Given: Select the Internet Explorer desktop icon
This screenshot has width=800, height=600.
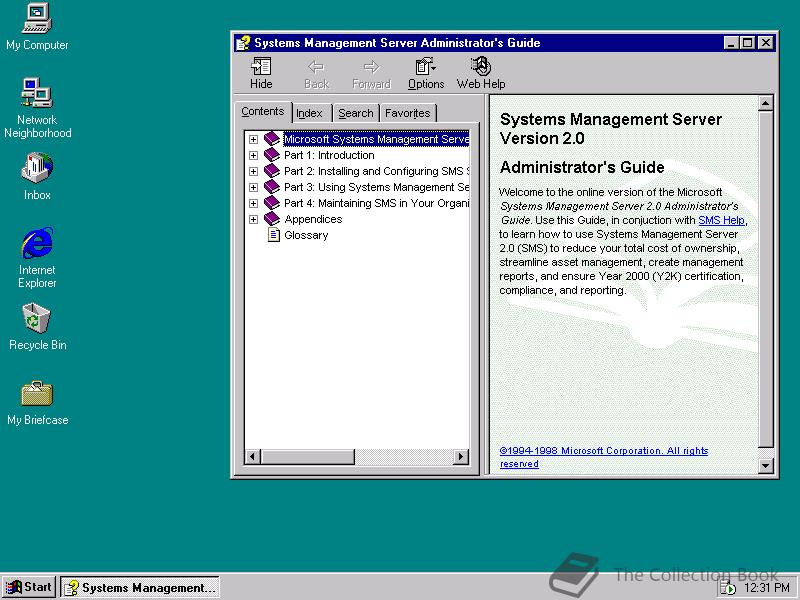Looking at the screenshot, I should click(x=37, y=258).
